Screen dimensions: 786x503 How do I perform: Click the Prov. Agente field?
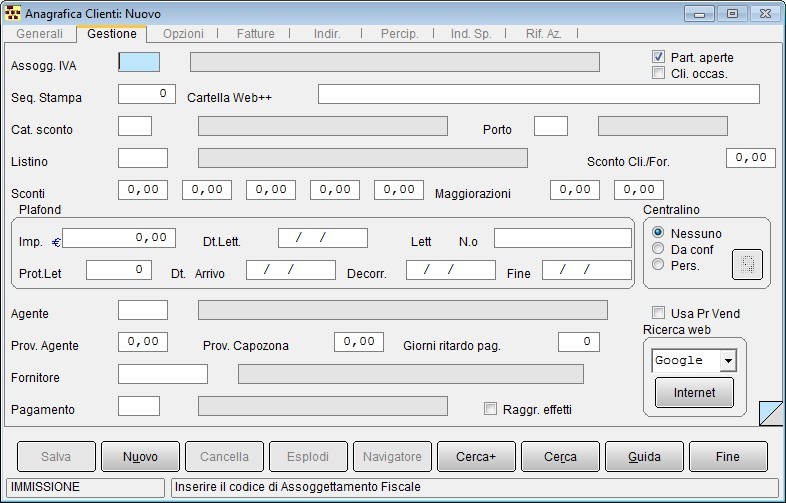143,342
